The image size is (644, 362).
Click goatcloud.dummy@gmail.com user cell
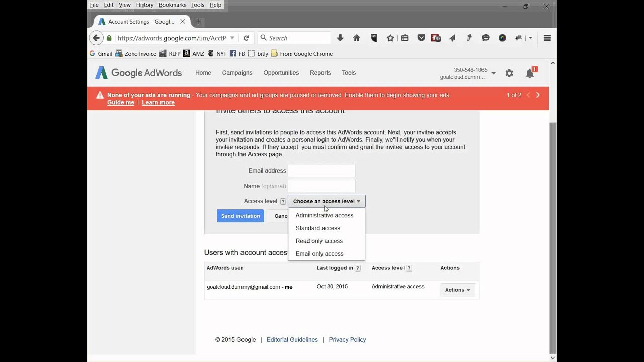coord(250,287)
